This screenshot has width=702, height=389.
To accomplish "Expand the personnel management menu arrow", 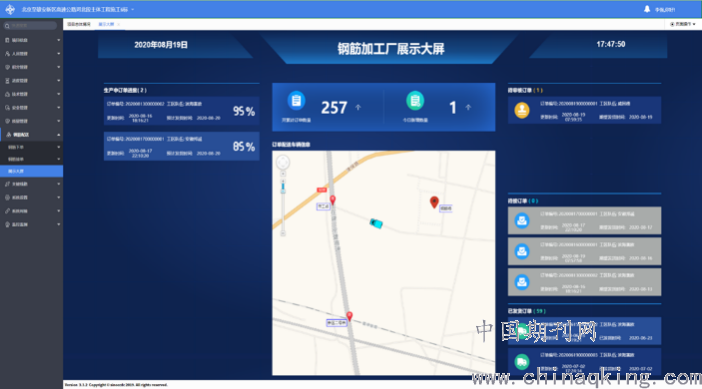I will (59, 54).
